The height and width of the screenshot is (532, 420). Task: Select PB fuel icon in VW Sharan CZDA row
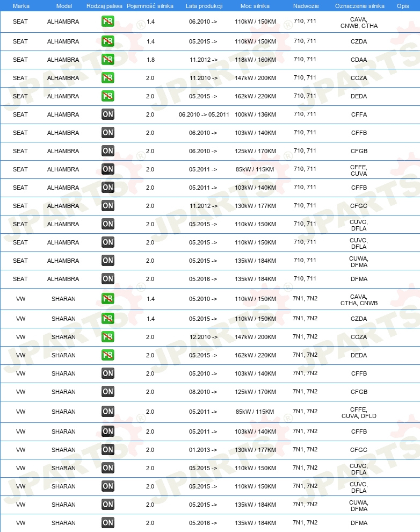coord(108,319)
